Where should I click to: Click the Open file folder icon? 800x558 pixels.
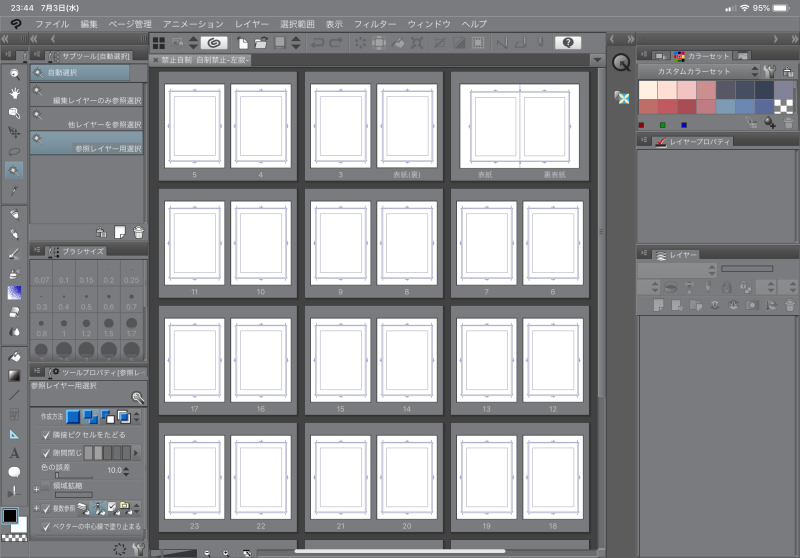[x=261, y=43]
